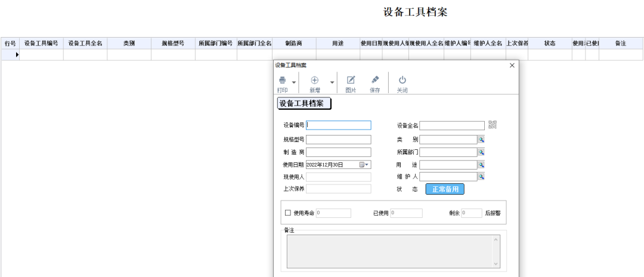Click the 关闭 power icon
The image size is (644, 277).
click(x=402, y=80)
